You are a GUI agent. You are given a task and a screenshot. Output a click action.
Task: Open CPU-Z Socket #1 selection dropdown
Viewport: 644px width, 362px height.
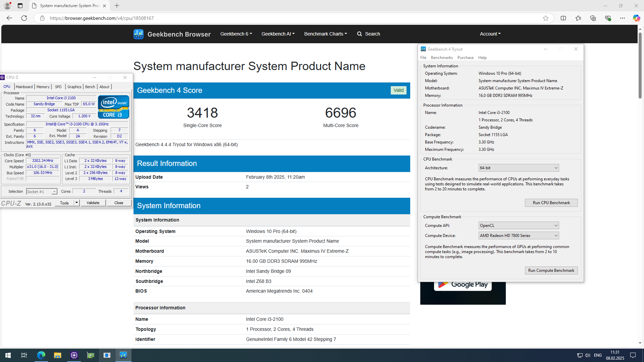click(x=42, y=192)
